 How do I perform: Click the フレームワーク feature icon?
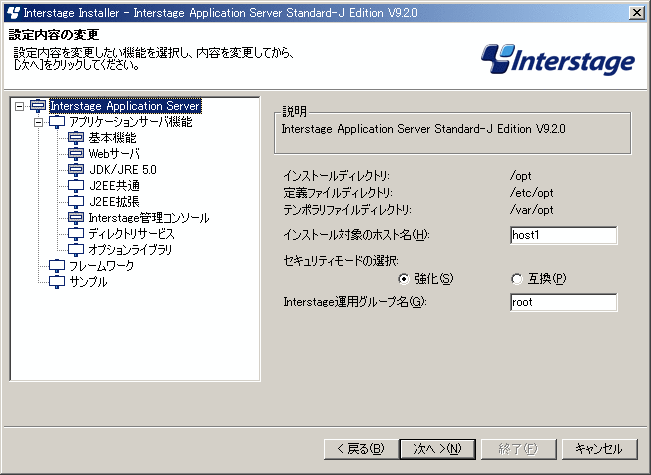57,266
